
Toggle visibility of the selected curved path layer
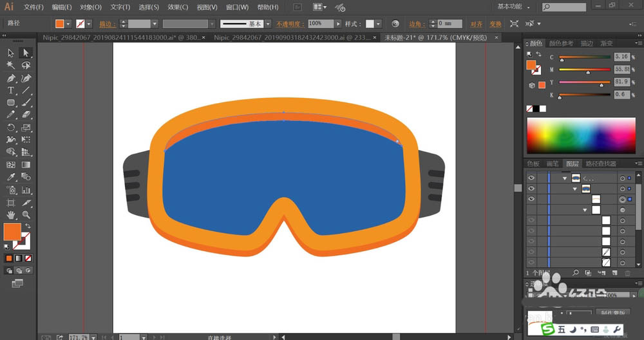click(531, 199)
